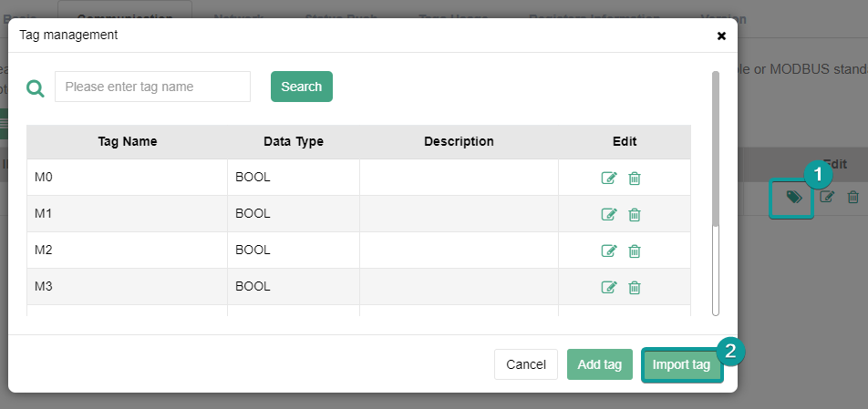Close the Tag management dialog
The width and height of the screenshot is (868, 409).
tap(721, 36)
